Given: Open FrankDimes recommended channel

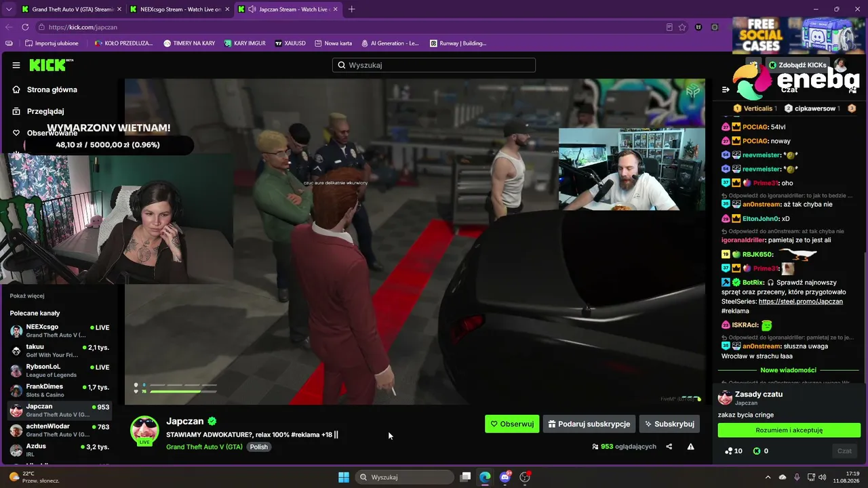Looking at the screenshot, I should click(x=60, y=390).
